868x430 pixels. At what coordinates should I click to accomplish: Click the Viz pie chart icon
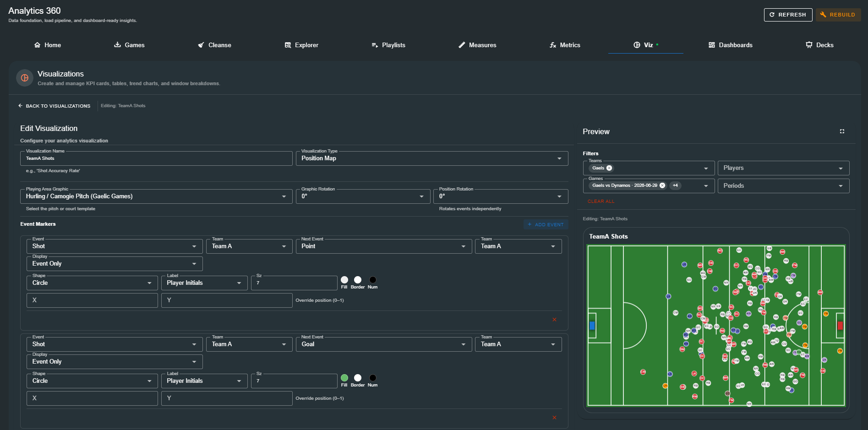(x=637, y=45)
